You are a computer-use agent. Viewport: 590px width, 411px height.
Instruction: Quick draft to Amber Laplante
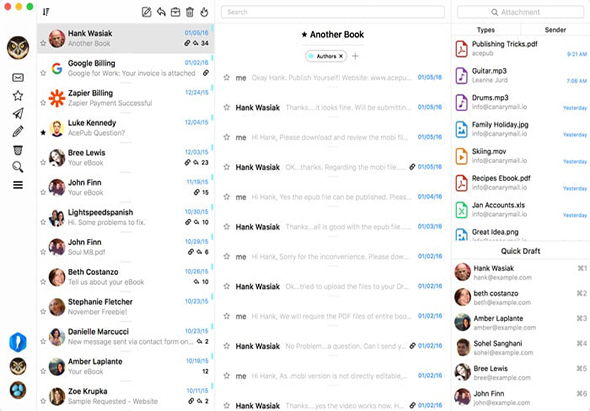pos(521,323)
